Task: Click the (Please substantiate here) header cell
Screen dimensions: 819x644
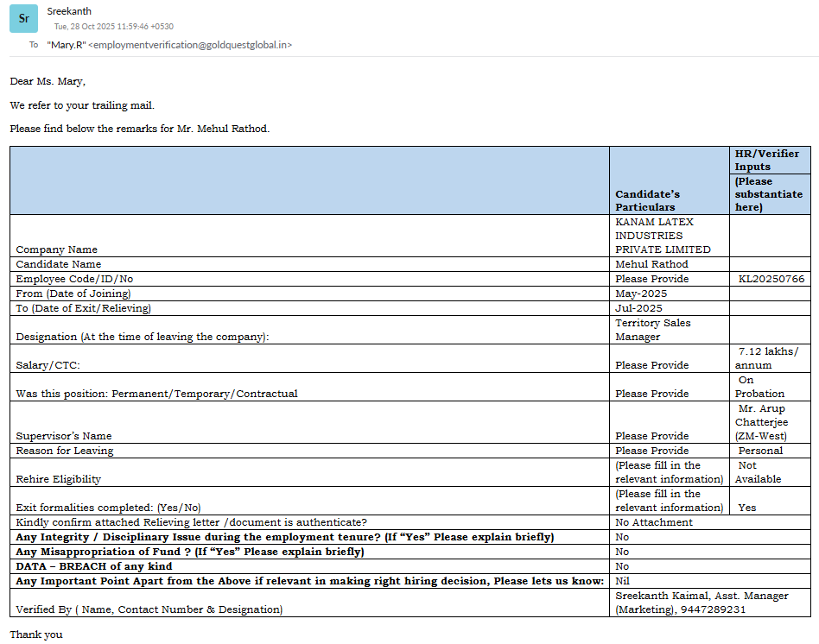Action: pyautogui.click(x=768, y=194)
